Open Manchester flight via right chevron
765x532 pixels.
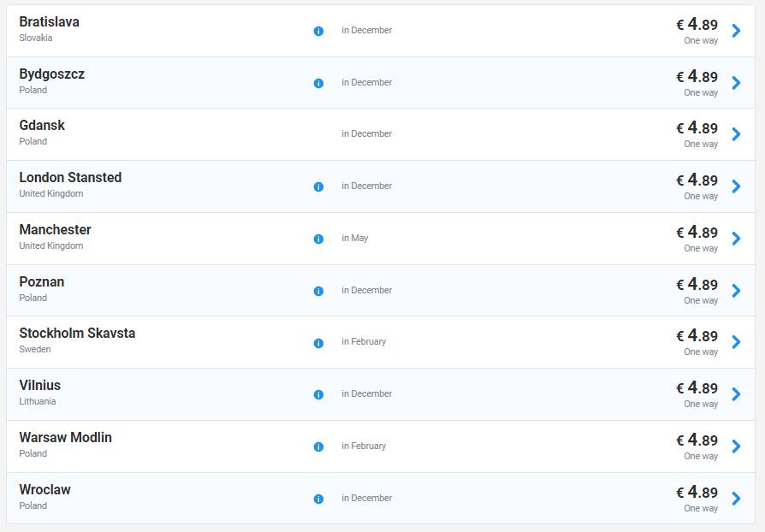[736, 239]
